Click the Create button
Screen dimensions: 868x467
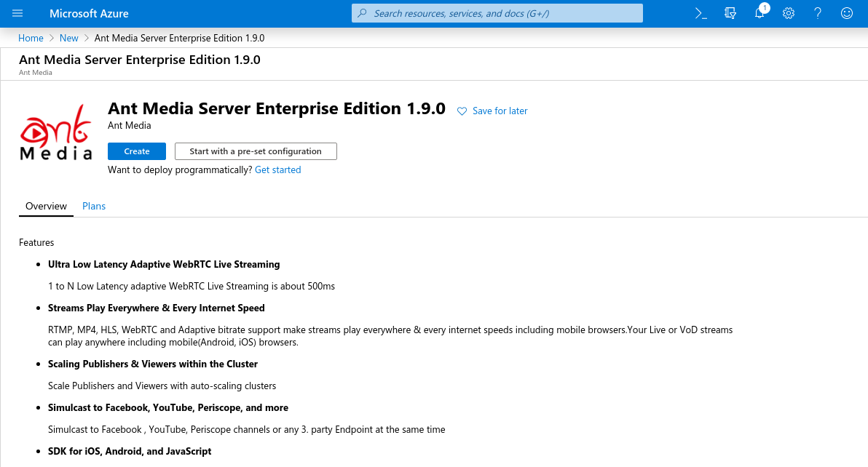pyautogui.click(x=137, y=151)
